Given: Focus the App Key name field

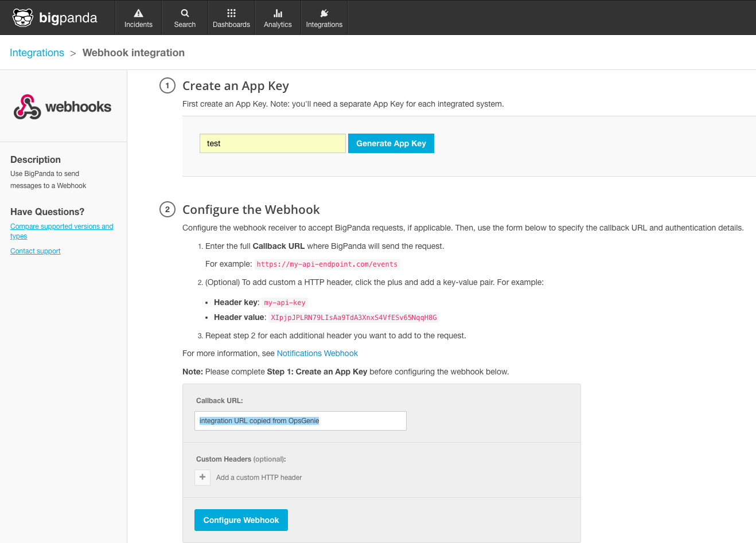Looking at the screenshot, I should [x=272, y=143].
